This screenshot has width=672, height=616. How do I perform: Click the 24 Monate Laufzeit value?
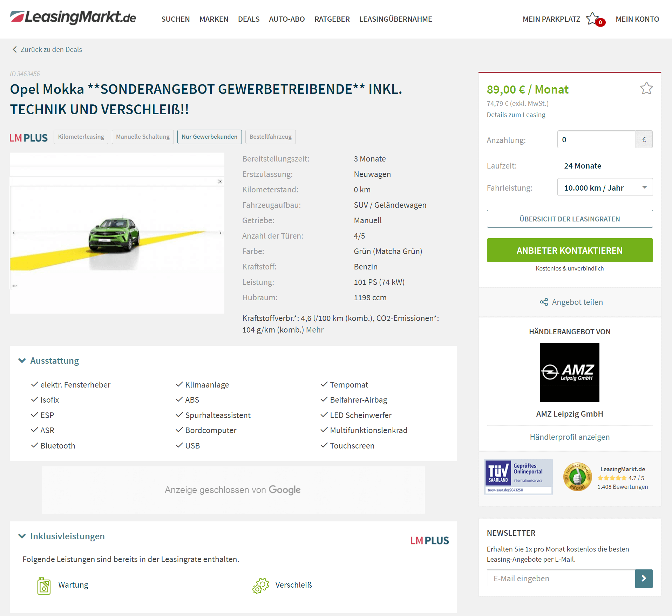tap(583, 166)
